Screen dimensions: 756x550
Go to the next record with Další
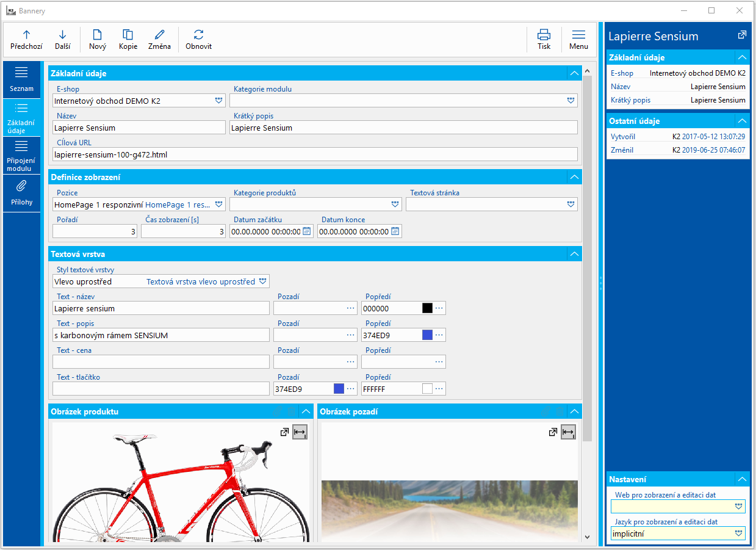[x=62, y=40]
